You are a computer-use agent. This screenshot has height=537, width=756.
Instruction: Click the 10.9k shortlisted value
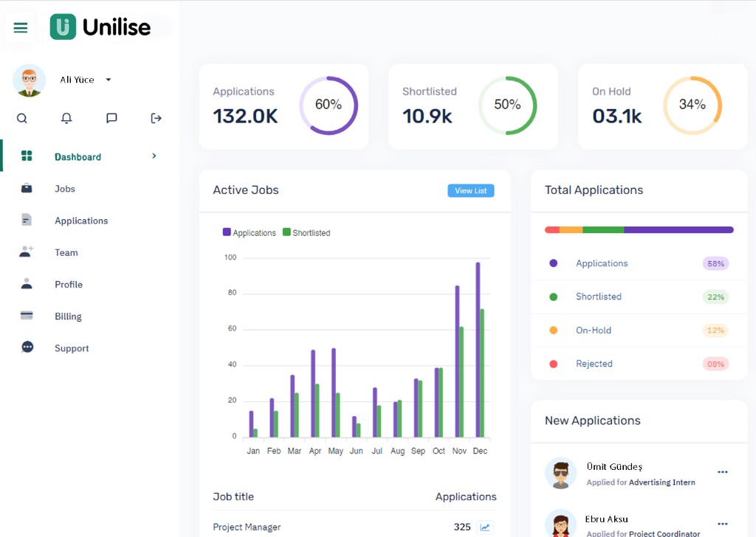[x=427, y=116]
